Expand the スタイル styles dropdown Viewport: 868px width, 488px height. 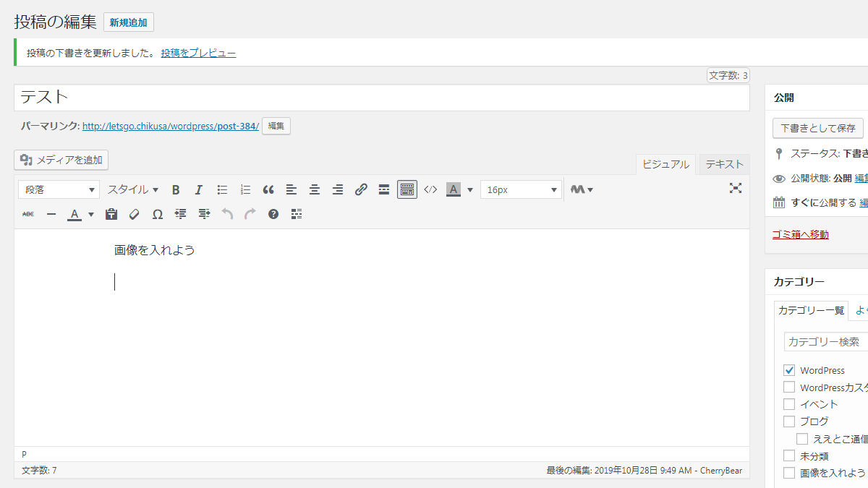point(133,189)
